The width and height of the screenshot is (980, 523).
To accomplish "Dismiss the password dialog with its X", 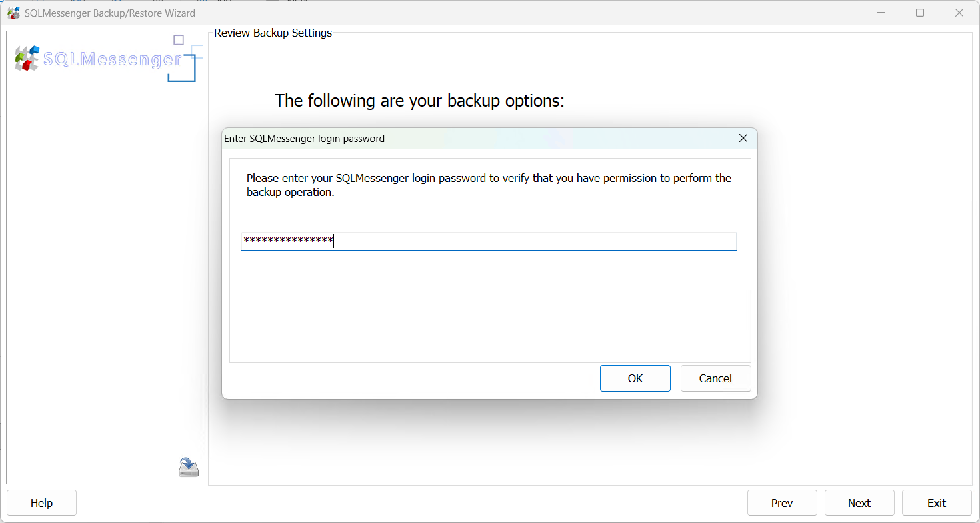I will point(743,138).
